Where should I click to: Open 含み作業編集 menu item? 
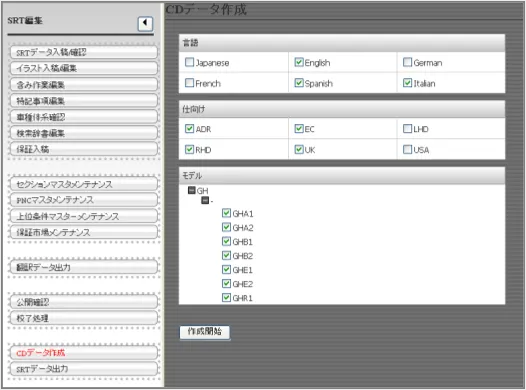click(x=84, y=85)
